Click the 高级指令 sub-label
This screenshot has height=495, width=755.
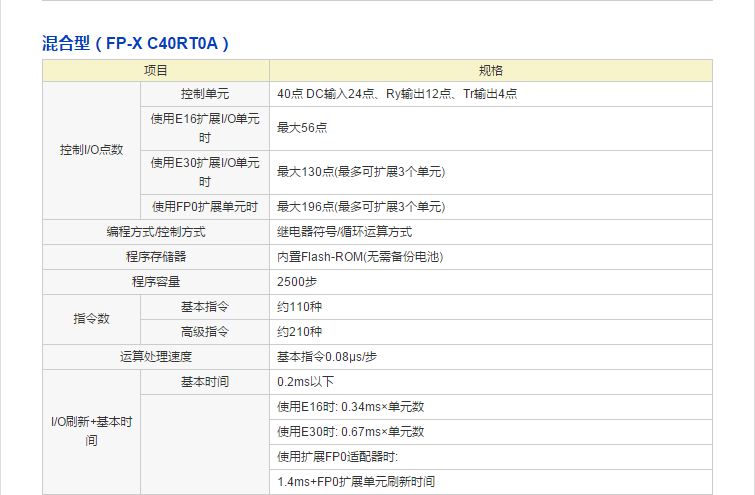pos(205,332)
